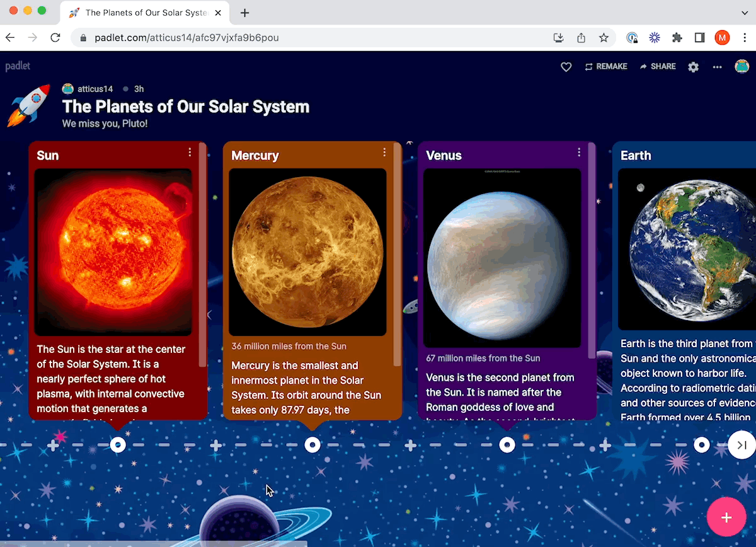Click the Venus post scrollbar
The image size is (756, 547).
[x=592, y=251]
